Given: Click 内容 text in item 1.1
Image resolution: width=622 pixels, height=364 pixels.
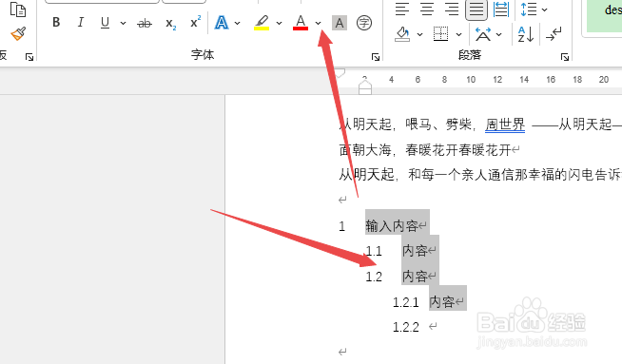Looking at the screenshot, I should 415,251.
